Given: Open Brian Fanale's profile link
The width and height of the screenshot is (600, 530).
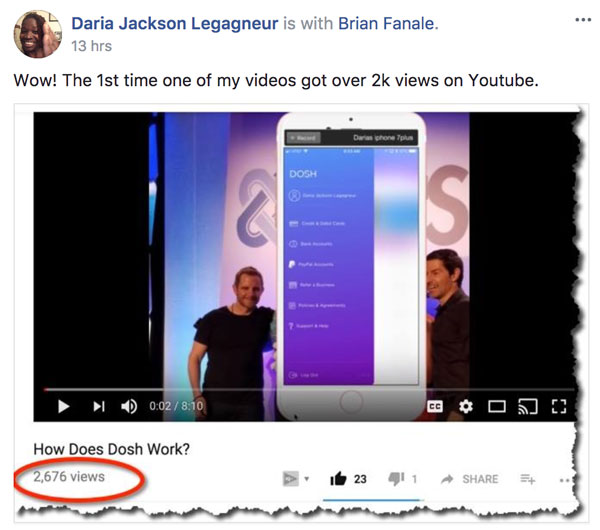Looking at the screenshot, I should pyautogui.click(x=388, y=23).
